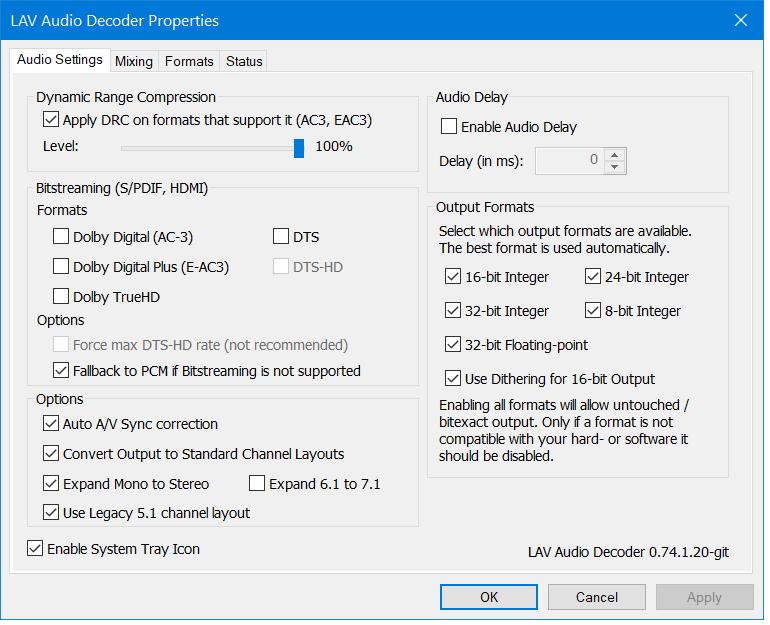Toggle 24-bit Integer output format
This screenshot has height=625, width=770.
(593, 276)
